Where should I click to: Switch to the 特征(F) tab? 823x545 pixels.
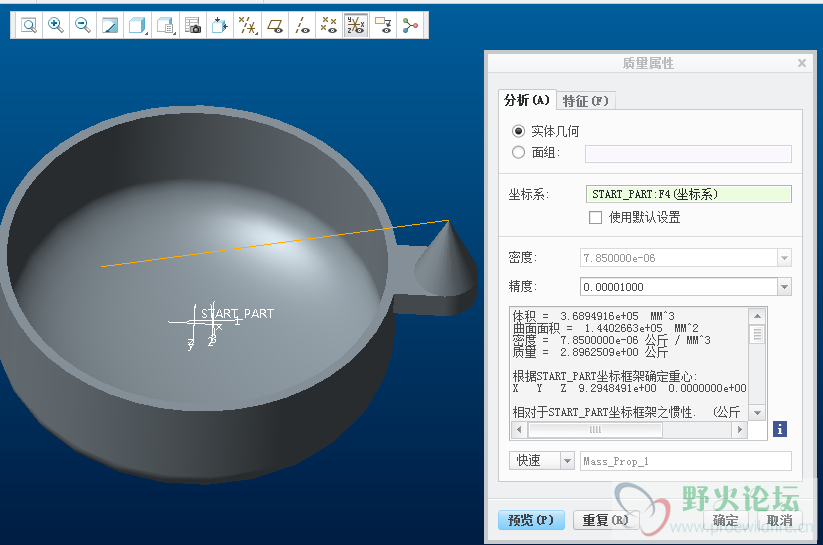point(585,100)
